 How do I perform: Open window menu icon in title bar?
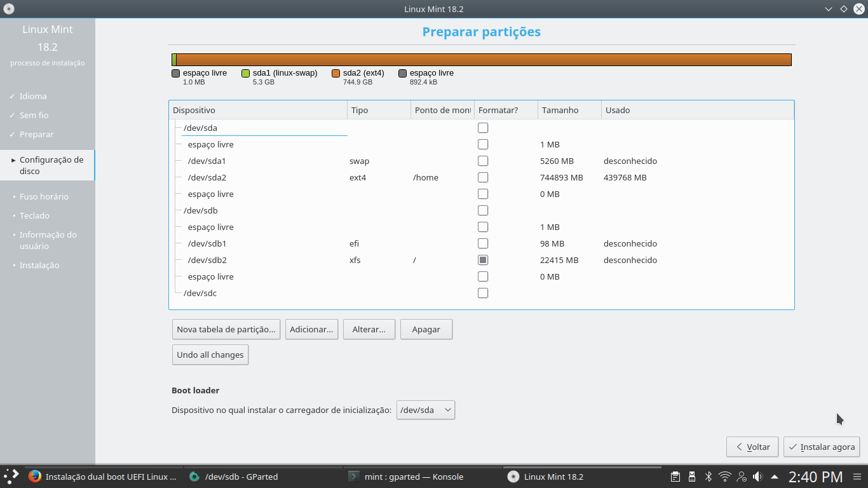8,9
